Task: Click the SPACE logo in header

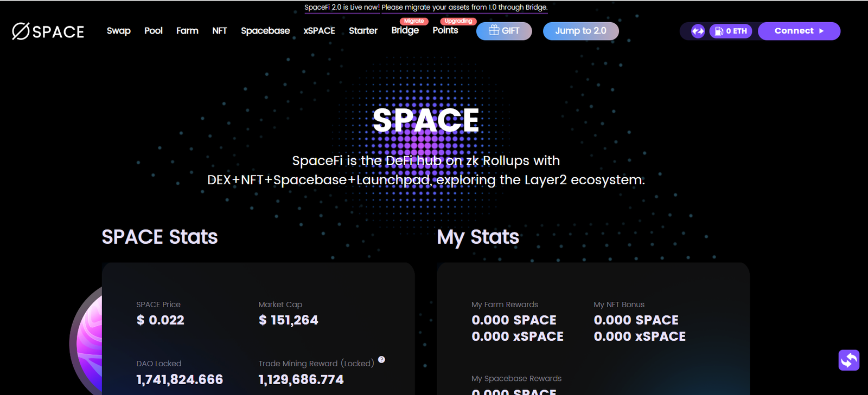Action: pos(48,31)
